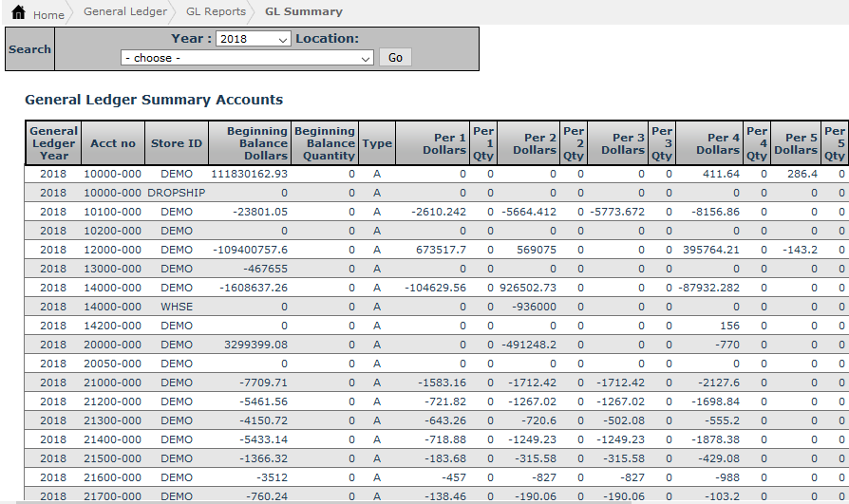
Task: Expand the Location choose dropdown
Action: coord(247,58)
